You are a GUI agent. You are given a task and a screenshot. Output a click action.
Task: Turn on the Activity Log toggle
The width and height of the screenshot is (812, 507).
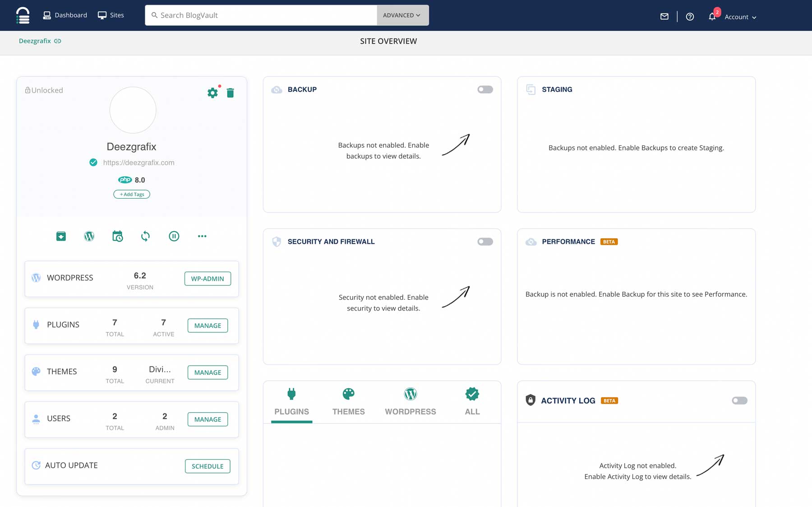point(739,400)
